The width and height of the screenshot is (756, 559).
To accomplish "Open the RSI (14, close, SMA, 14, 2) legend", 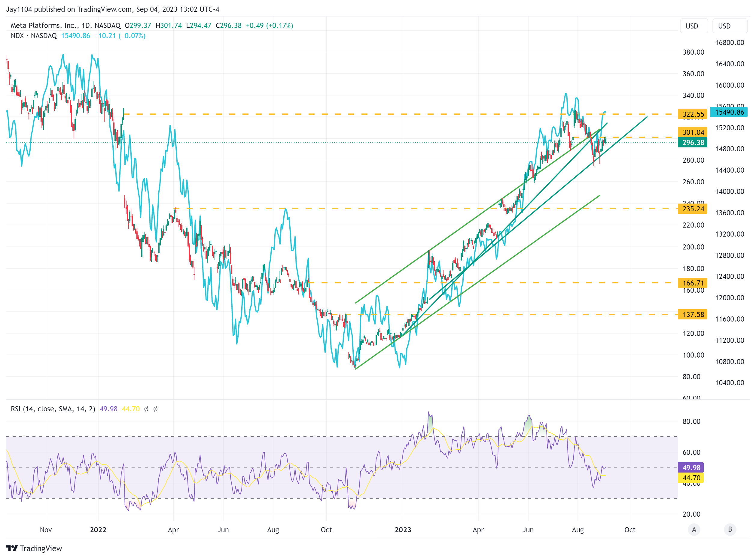I will click(53, 409).
